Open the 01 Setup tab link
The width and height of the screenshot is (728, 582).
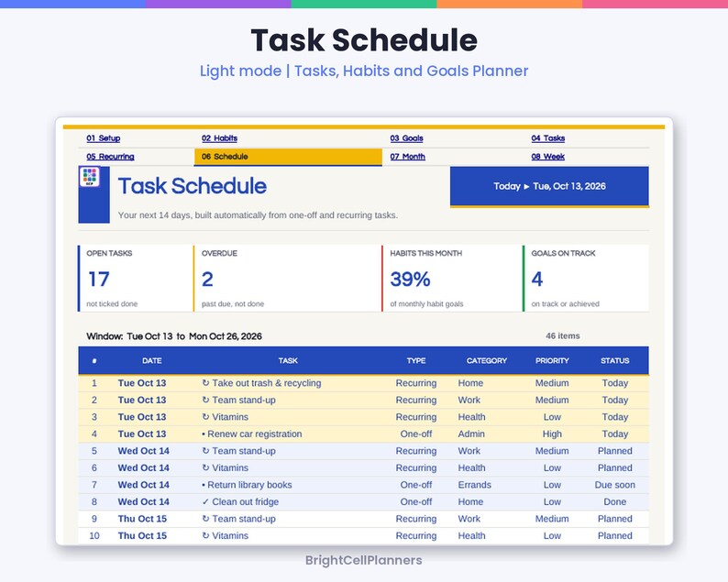pos(103,138)
